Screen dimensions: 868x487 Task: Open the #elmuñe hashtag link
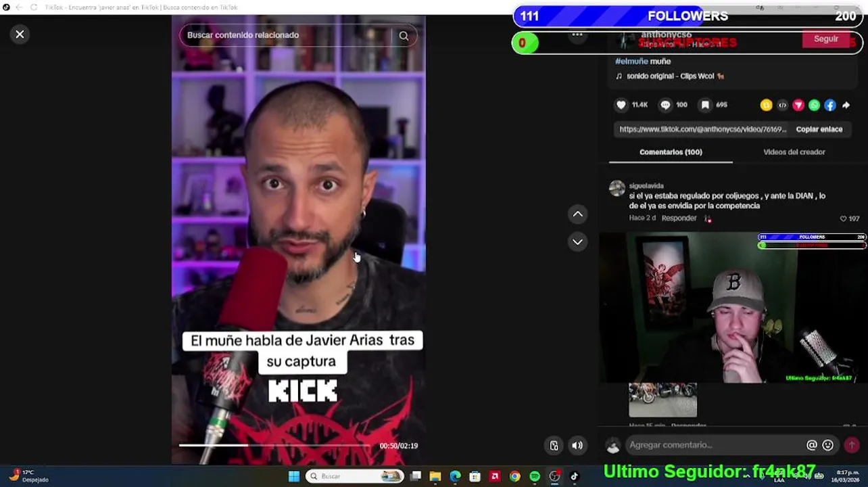(631, 62)
